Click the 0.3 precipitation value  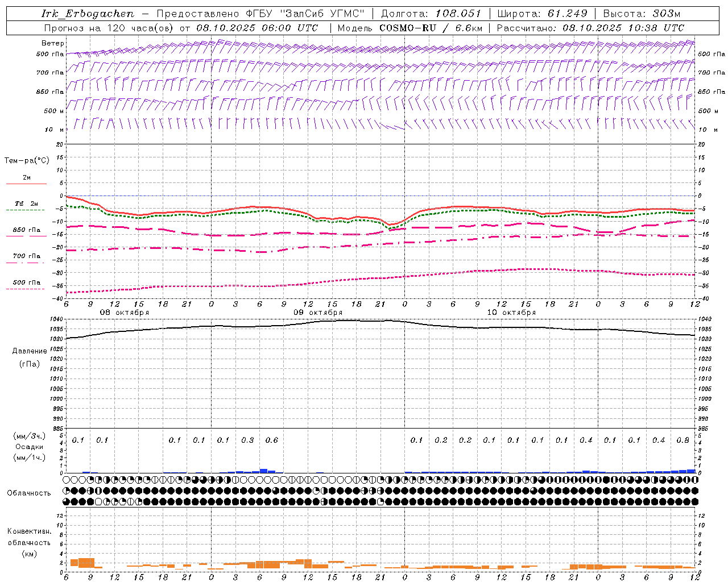(247, 440)
